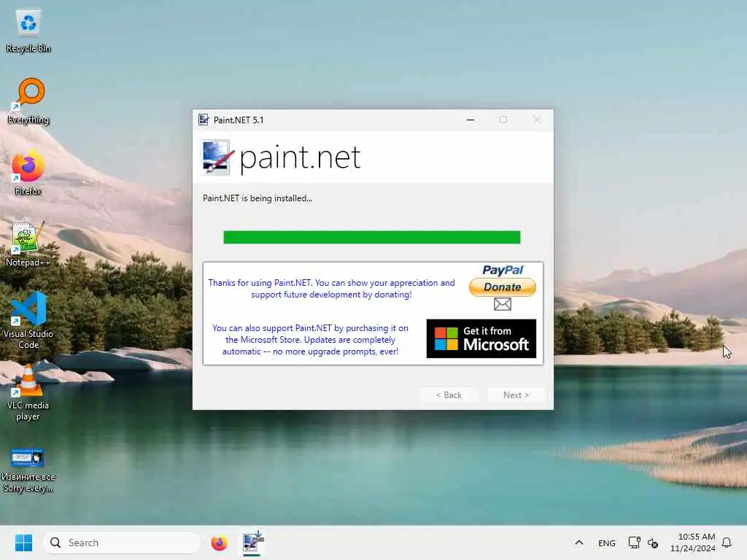747x560 pixels.
Task: Select the Notepad++ desktop shortcut
Action: coord(28,244)
